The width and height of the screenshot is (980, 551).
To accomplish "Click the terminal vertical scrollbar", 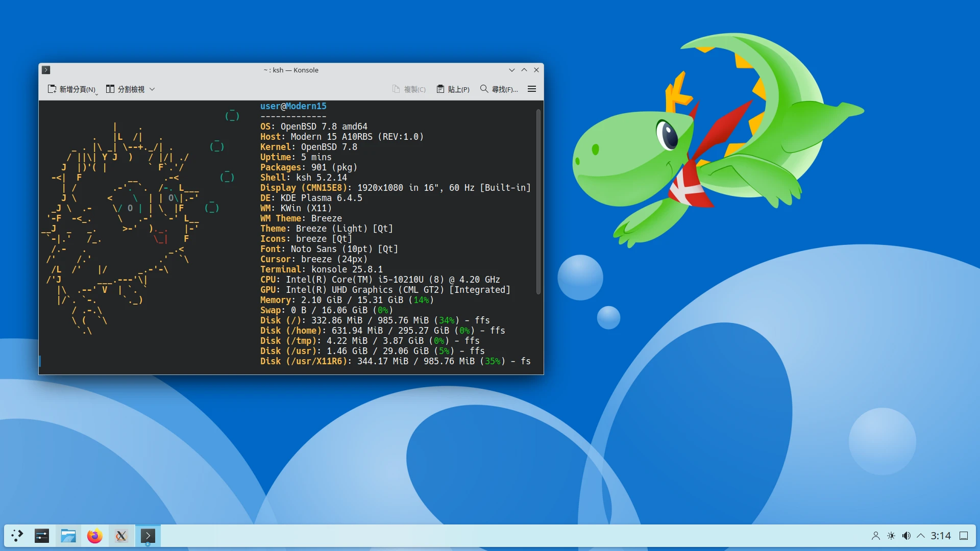I will coord(538,202).
